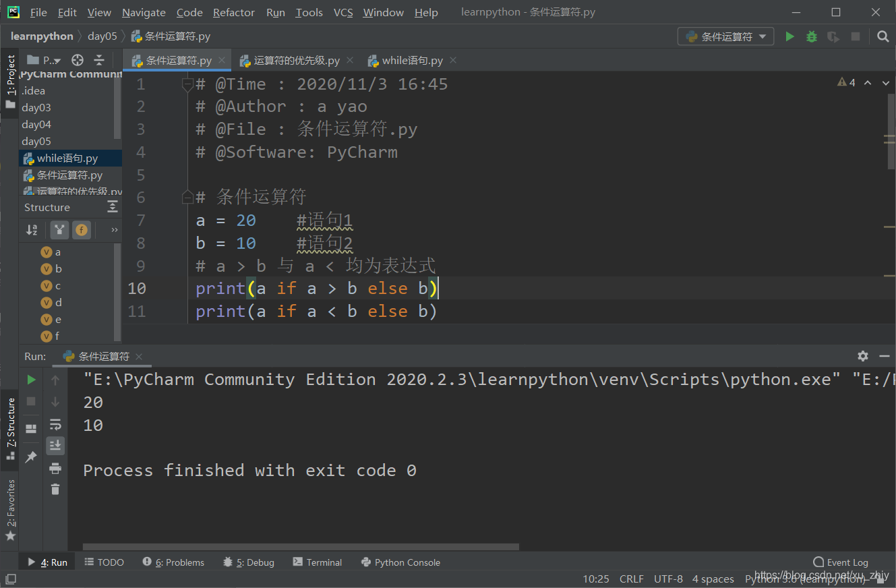896x588 pixels.
Task: Open the Navigate menu
Action: [144, 12]
